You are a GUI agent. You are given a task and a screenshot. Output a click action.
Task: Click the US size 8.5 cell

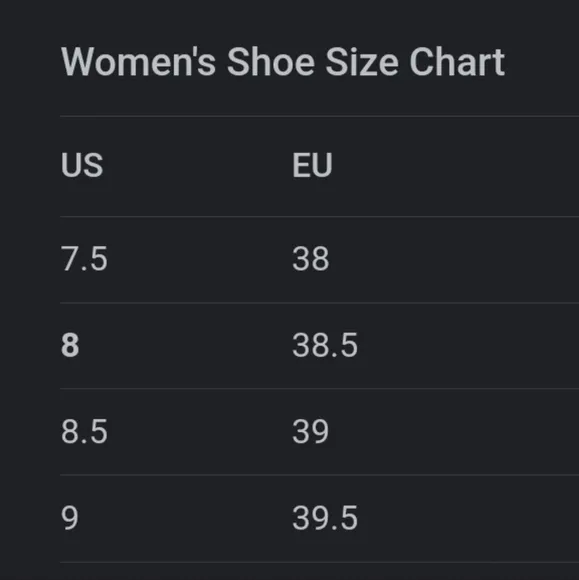click(x=84, y=431)
